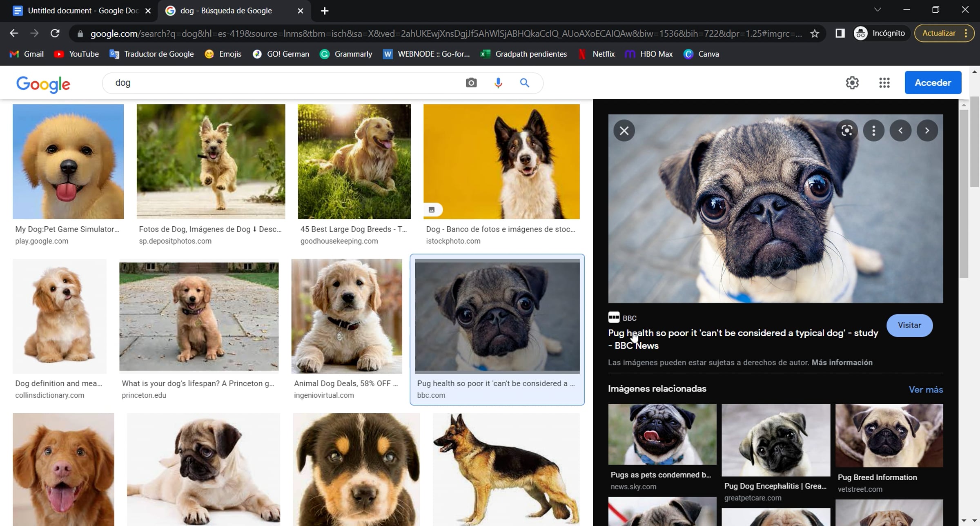
Task: Open the Google apps grid
Action: [x=884, y=83]
